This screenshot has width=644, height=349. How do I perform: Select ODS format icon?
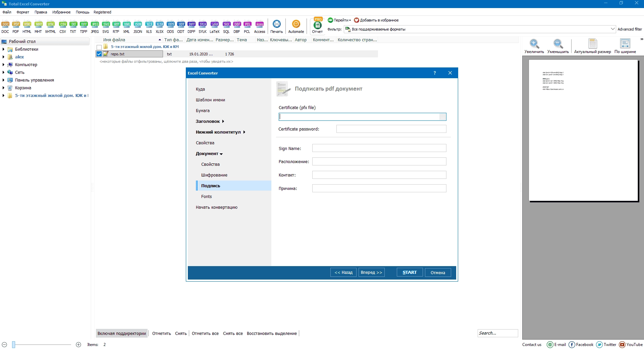pos(170,27)
